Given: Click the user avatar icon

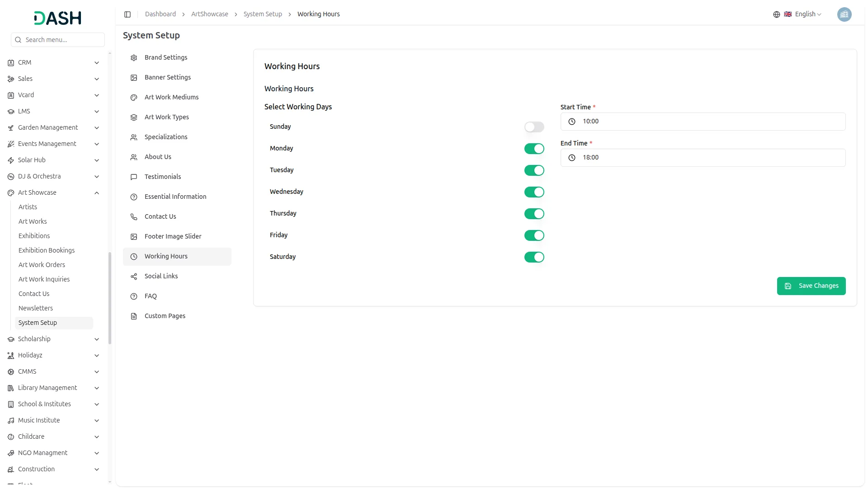Looking at the screenshot, I should click(844, 14).
